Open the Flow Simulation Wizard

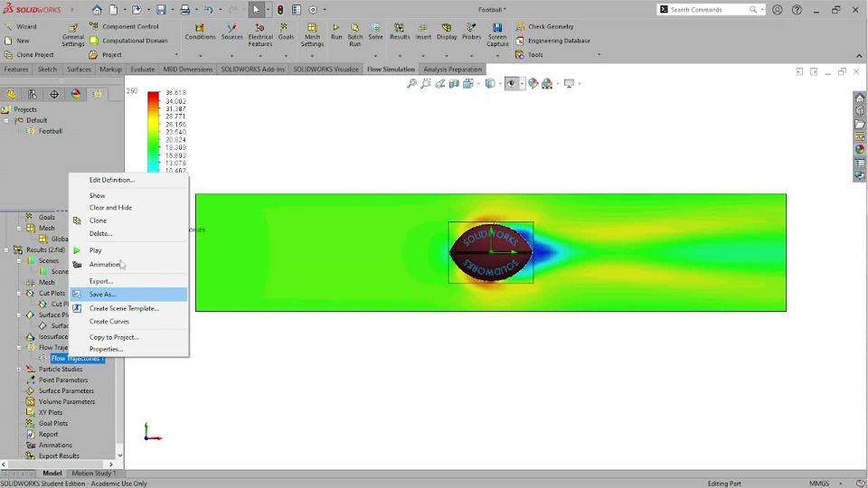pyautogui.click(x=21, y=26)
